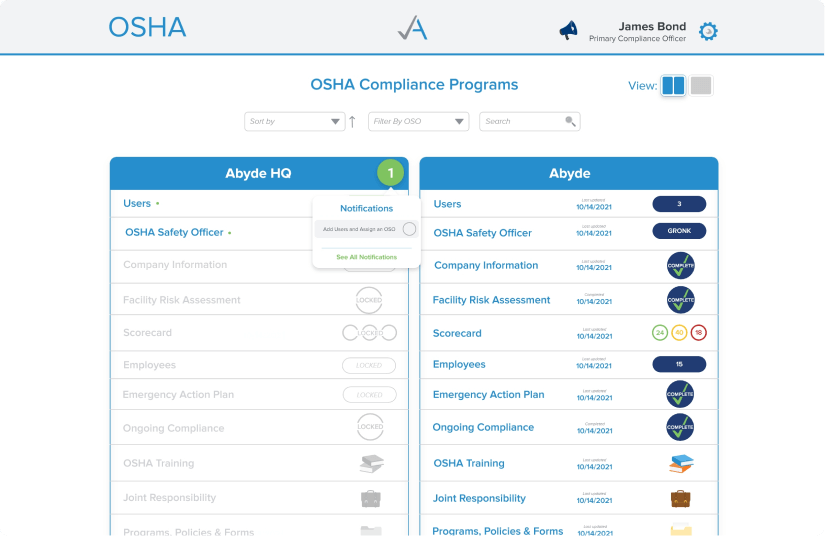
Task: Switch to the two-column card view
Action: (x=673, y=85)
